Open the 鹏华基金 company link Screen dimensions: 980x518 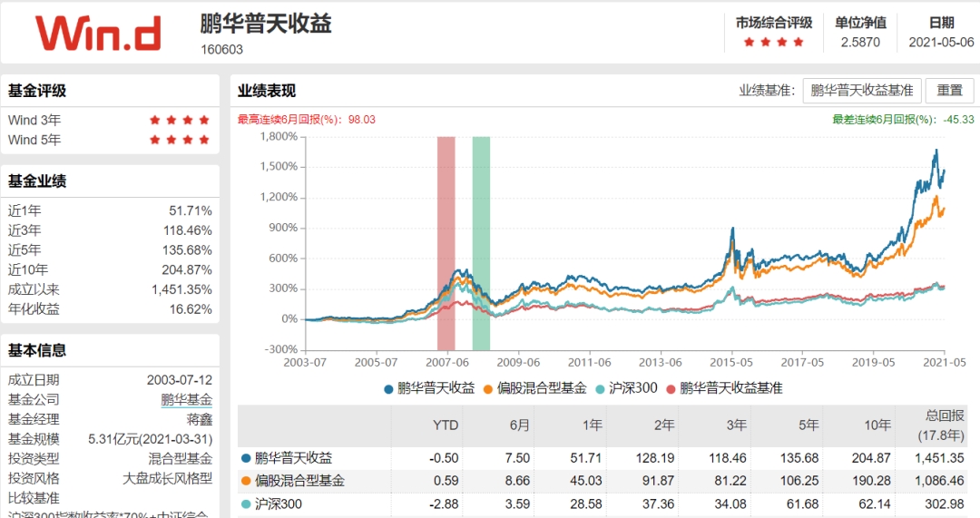[x=186, y=400]
